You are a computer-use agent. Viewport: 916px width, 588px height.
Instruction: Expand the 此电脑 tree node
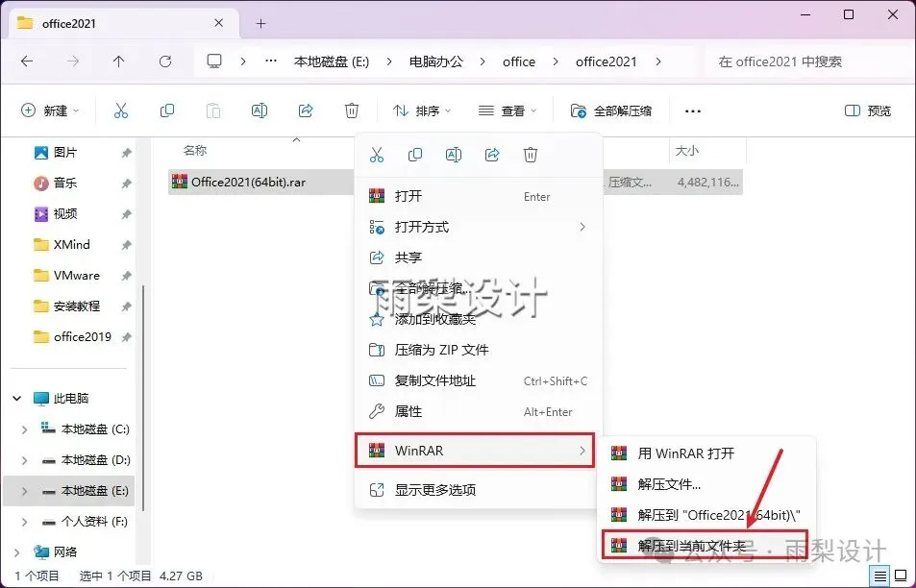tap(17, 398)
